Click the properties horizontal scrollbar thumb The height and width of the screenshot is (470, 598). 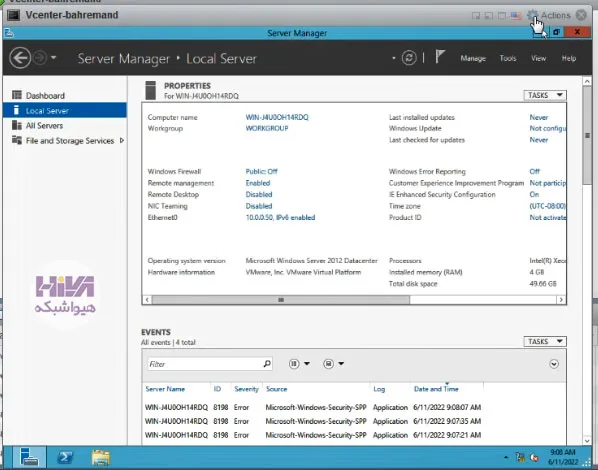point(281,300)
